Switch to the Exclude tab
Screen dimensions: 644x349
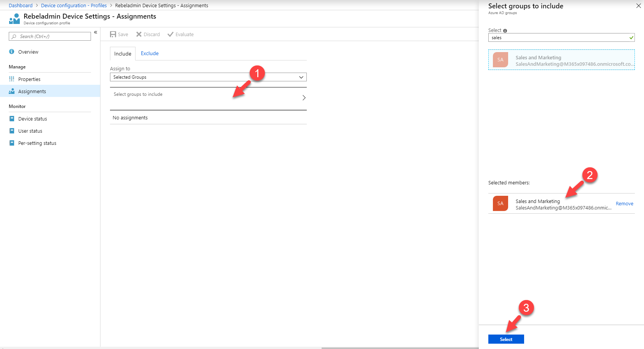click(150, 53)
